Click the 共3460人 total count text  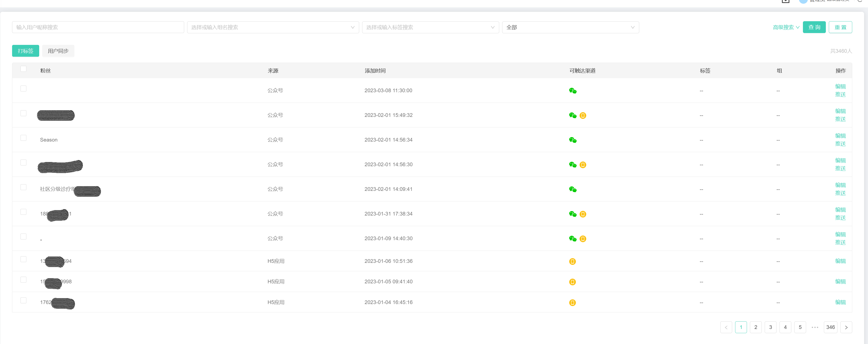click(x=841, y=51)
